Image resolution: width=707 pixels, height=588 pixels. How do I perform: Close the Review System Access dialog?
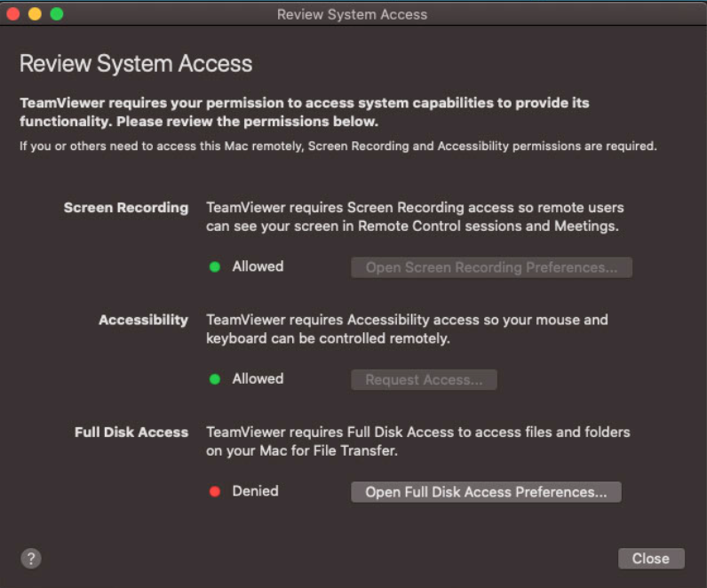click(651, 559)
